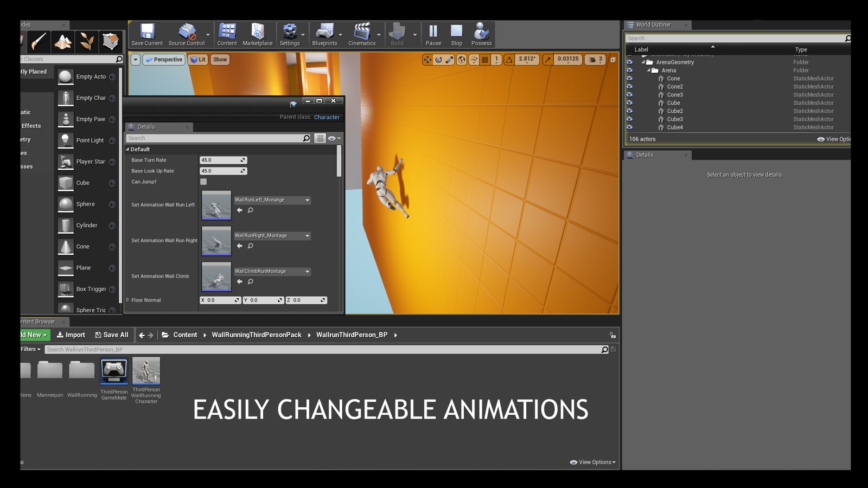Open the Marketplace from the toolbar
The image size is (868, 488).
tap(258, 33)
